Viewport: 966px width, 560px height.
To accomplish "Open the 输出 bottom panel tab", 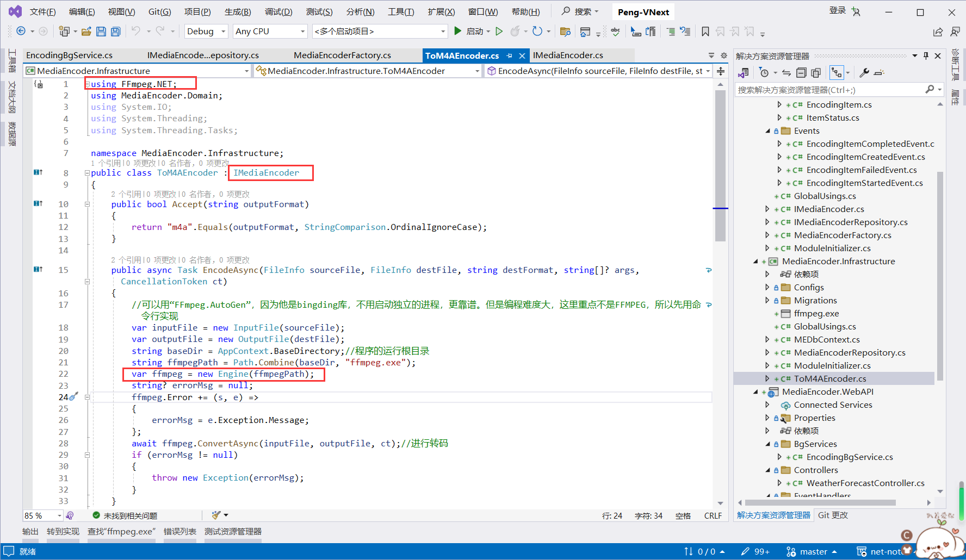I will (30, 532).
